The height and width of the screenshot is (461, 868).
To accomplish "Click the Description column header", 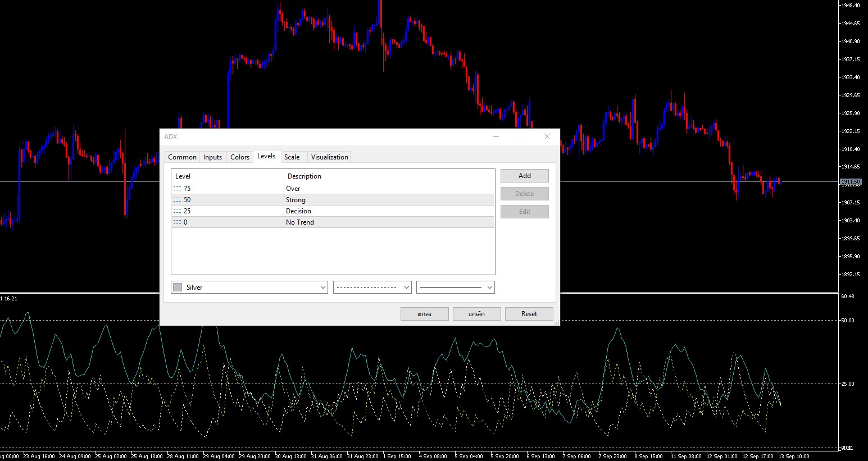I will (x=389, y=176).
